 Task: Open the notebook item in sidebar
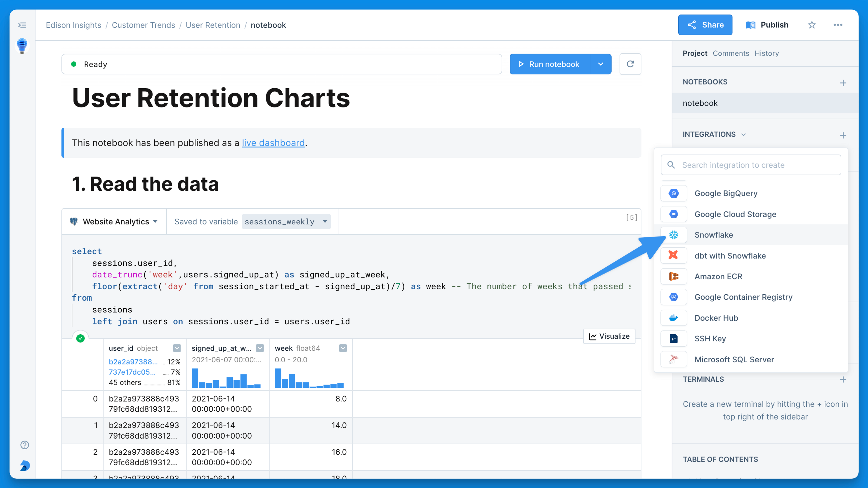tap(765, 103)
